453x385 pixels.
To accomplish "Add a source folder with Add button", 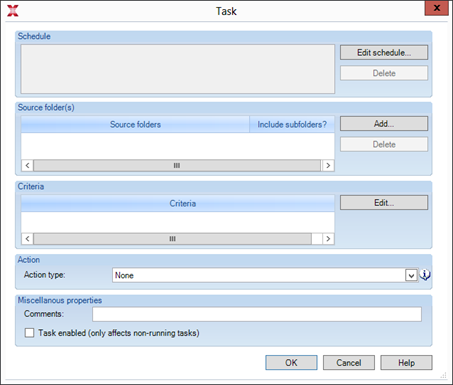I will pos(384,124).
